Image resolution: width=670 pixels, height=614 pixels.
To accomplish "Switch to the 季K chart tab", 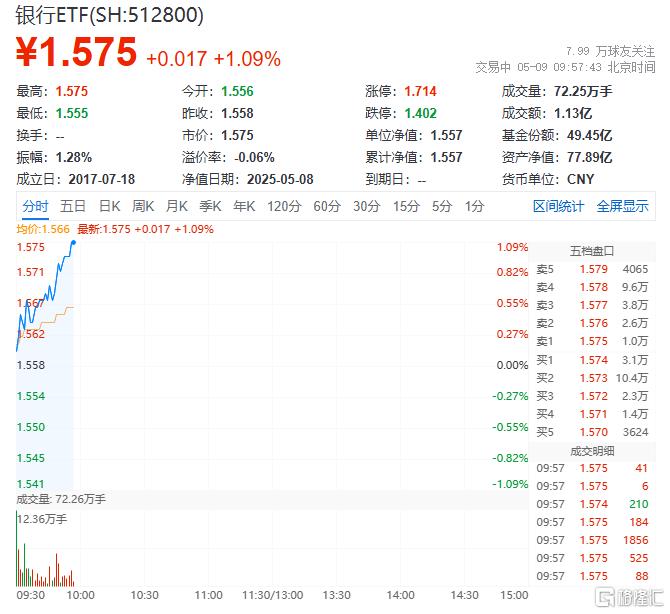I will pyautogui.click(x=210, y=206).
